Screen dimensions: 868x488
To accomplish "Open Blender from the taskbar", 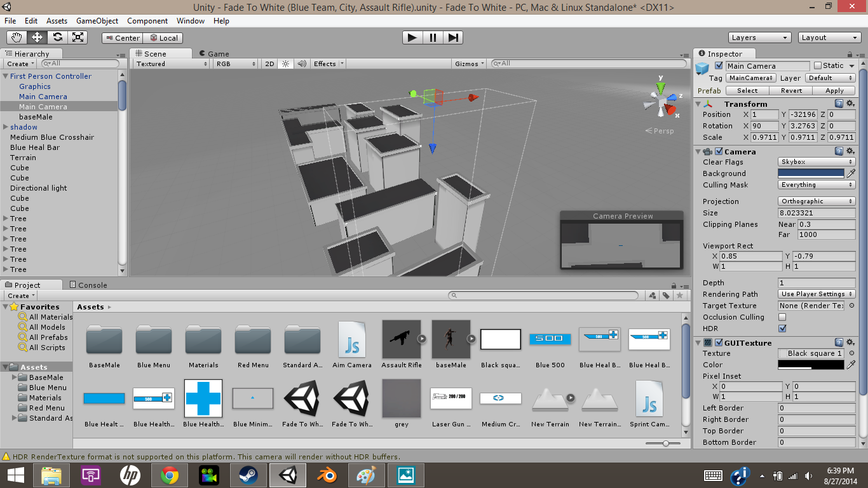I will (328, 475).
